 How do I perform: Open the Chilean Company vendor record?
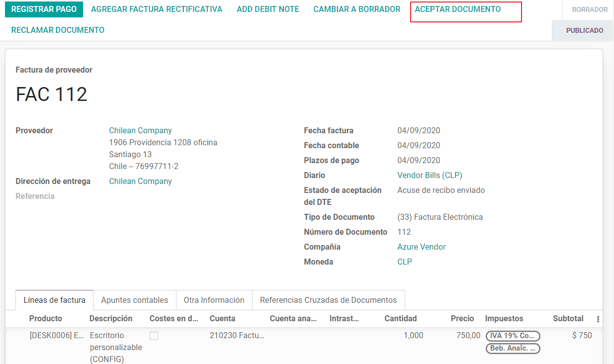[140, 130]
